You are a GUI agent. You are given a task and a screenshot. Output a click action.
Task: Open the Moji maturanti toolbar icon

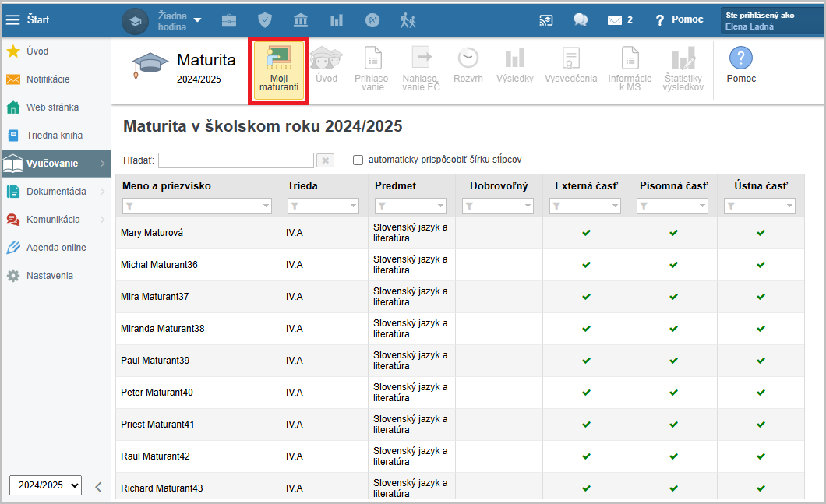tap(279, 69)
